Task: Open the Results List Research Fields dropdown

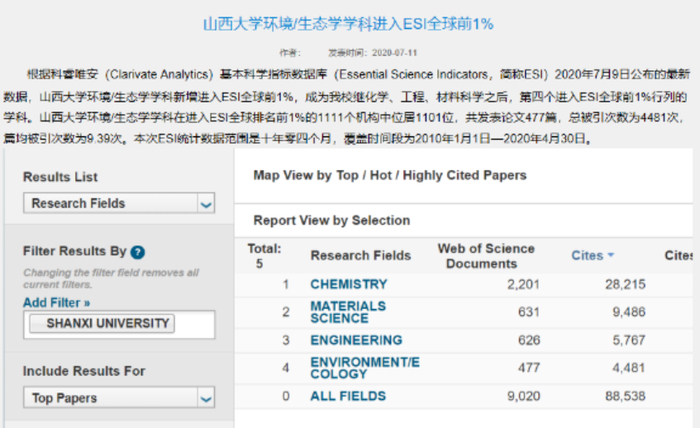Action: (x=205, y=204)
